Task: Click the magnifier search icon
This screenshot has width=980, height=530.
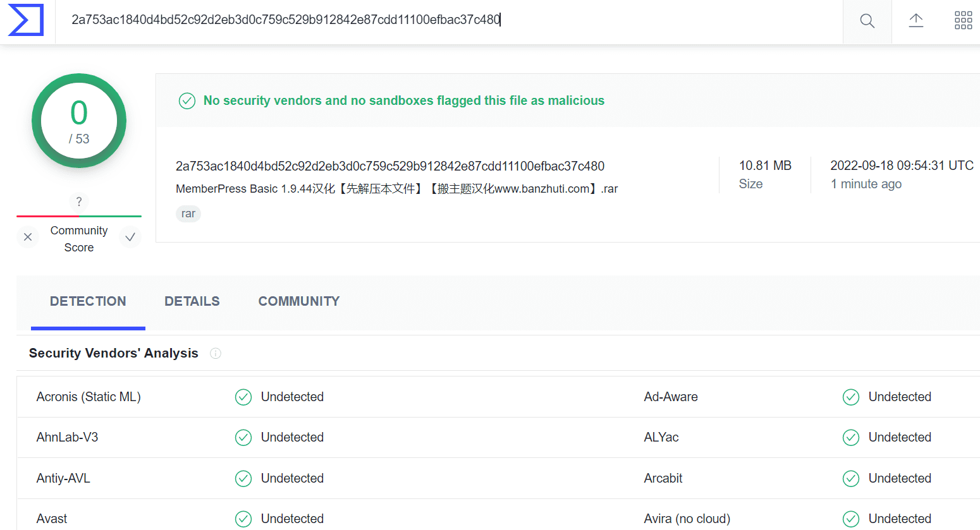Action: coord(867,21)
